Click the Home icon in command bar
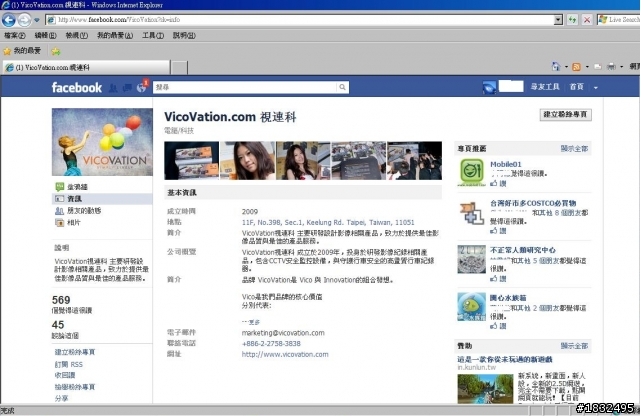641x416 pixels. (556, 66)
